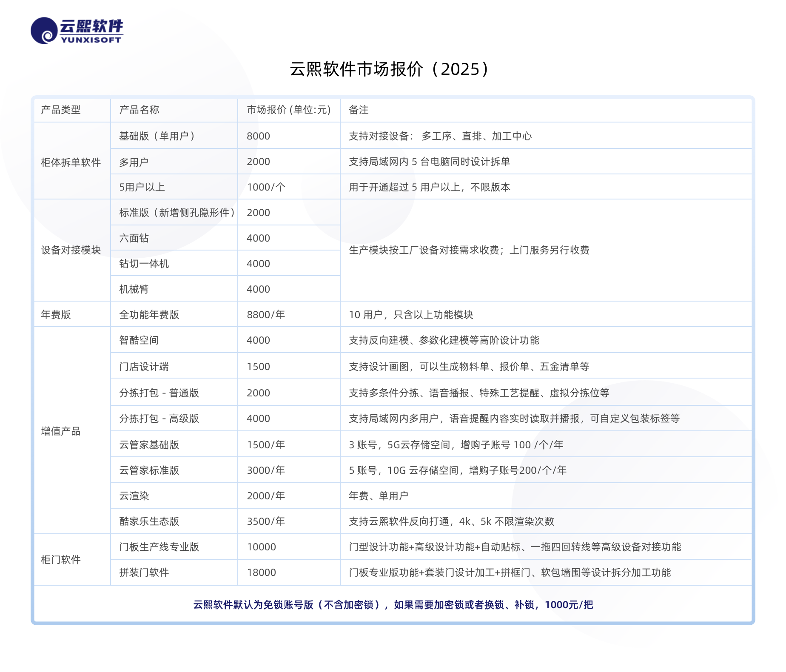Select the 云渲染 product cell

coord(134,496)
